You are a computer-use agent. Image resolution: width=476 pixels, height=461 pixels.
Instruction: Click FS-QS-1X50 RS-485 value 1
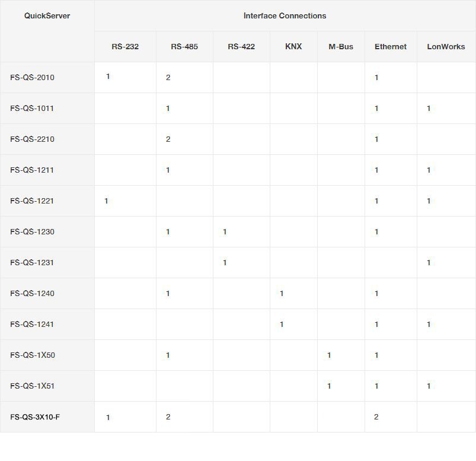[168, 355]
